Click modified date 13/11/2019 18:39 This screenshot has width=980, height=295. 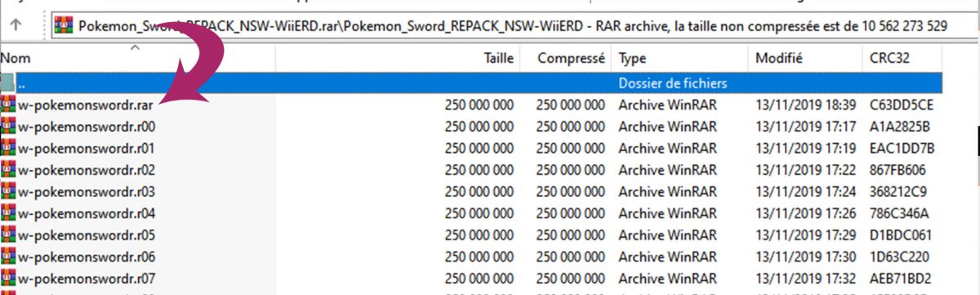coord(805,105)
